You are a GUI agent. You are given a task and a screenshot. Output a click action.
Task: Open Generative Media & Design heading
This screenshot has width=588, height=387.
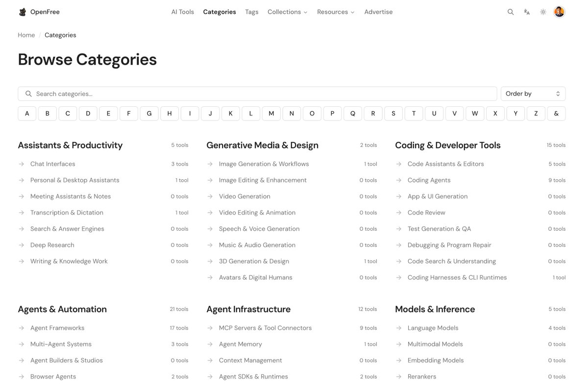[262, 145]
